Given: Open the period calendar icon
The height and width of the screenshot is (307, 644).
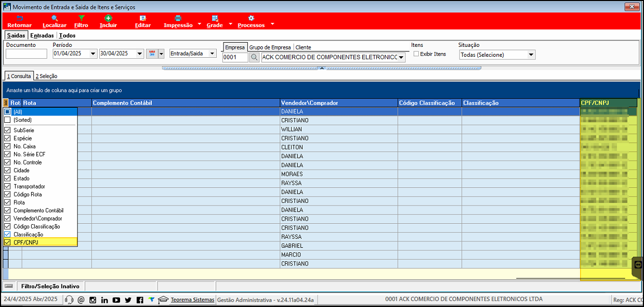Looking at the screenshot, I should 152,54.
